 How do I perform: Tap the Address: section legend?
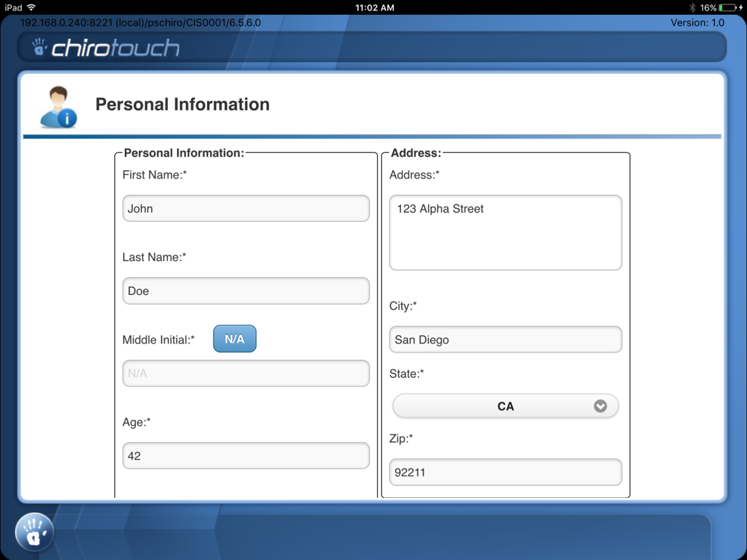pyautogui.click(x=416, y=153)
